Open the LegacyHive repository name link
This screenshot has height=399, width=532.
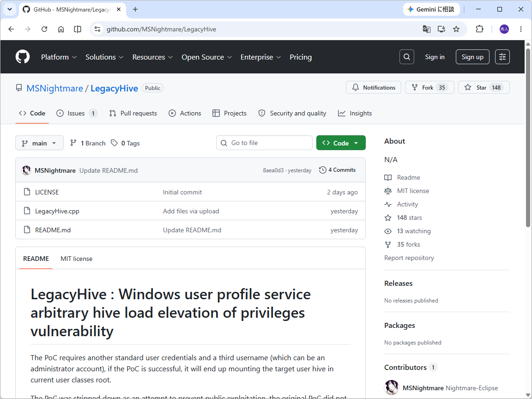coord(114,88)
